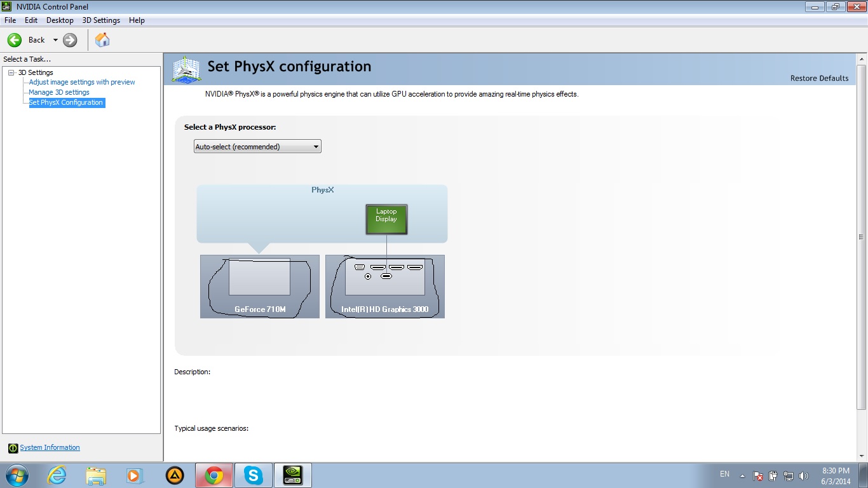
Task: Click the Show Desktop button
Action: 864,475
